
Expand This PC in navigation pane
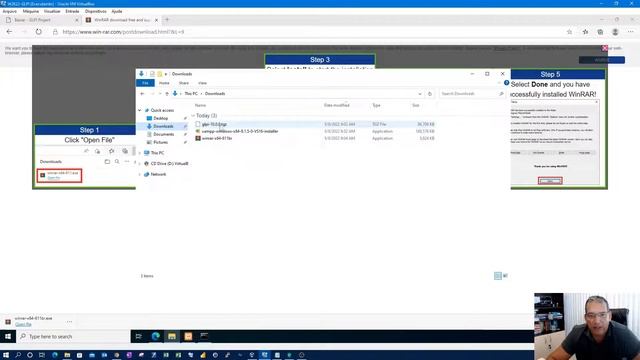tap(140, 153)
